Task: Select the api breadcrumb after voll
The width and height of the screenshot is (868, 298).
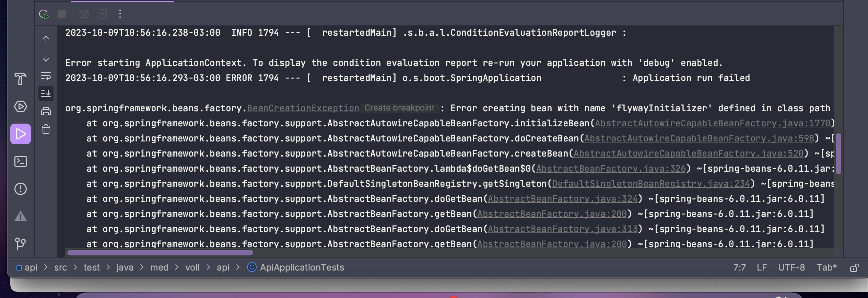Action: point(223,267)
